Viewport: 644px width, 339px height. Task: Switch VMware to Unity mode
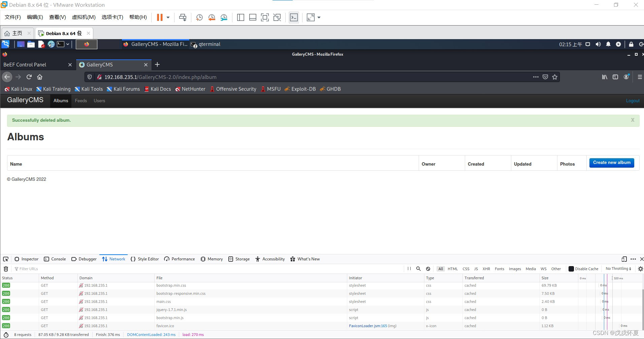(277, 17)
